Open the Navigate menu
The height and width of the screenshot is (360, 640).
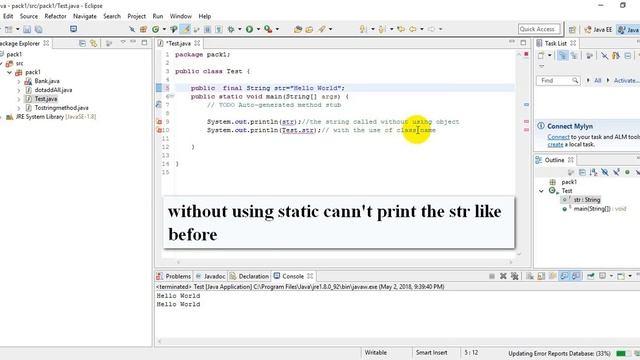pos(84,16)
